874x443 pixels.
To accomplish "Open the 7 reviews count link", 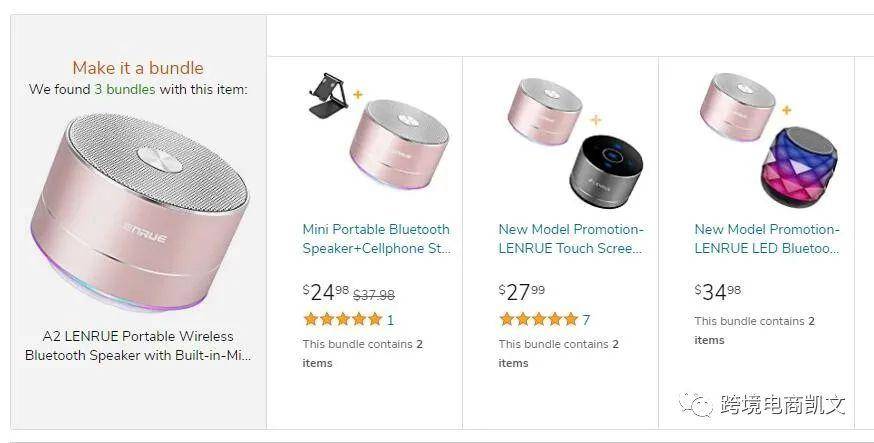I will tap(586, 320).
